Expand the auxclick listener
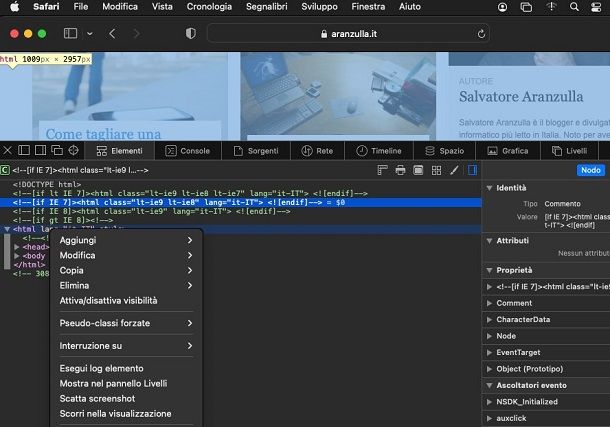610x427 pixels. point(489,418)
